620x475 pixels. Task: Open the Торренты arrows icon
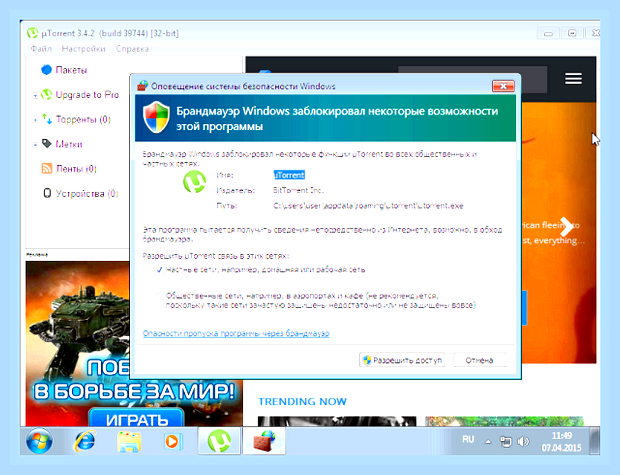pyautogui.click(x=47, y=119)
